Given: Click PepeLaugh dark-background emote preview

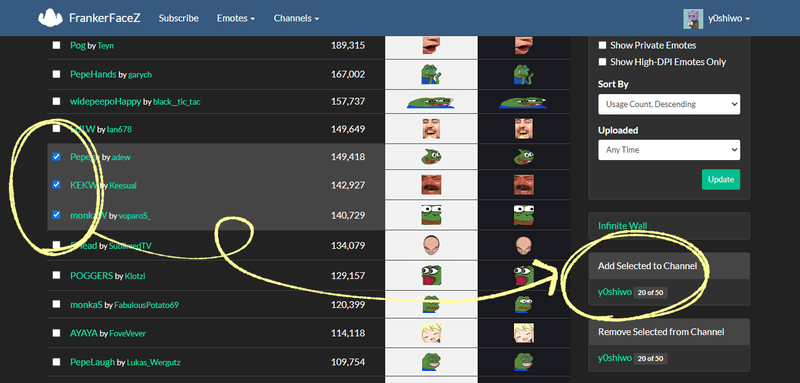Looking at the screenshot, I should coord(523,362).
